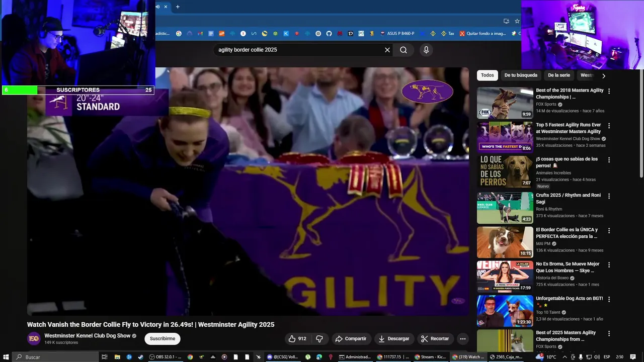Switch to 2565_Caja_m... taskbar window
644x362 pixels.
click(x=506, y=357)
